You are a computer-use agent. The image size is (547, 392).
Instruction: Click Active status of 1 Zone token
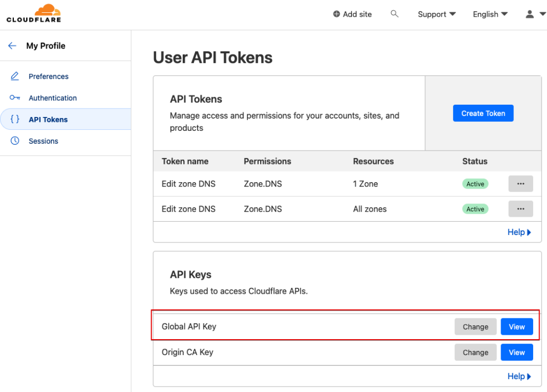click(475, 184)
